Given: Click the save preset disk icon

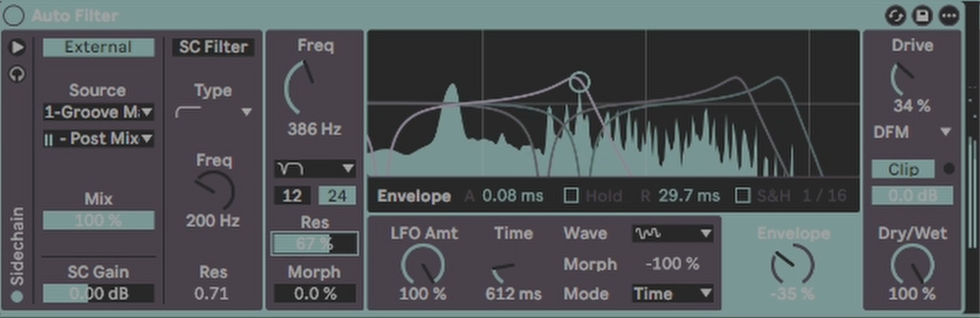Looking at the screenshot, I should 922,16.
